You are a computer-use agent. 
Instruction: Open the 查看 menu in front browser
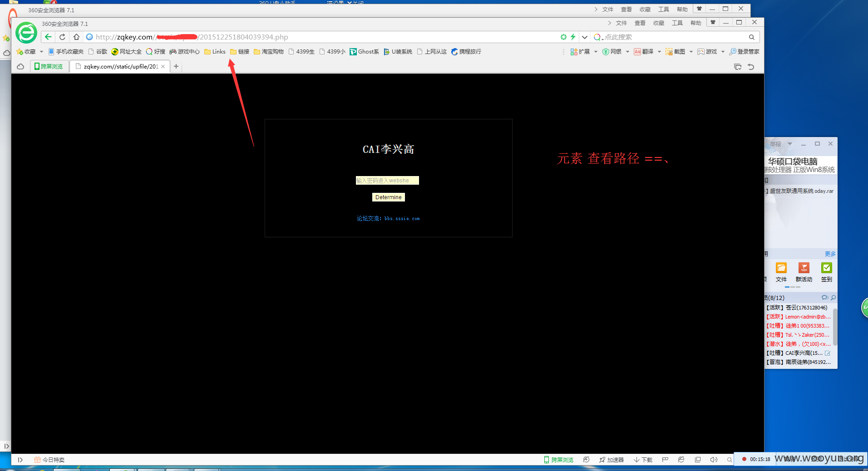640,23
